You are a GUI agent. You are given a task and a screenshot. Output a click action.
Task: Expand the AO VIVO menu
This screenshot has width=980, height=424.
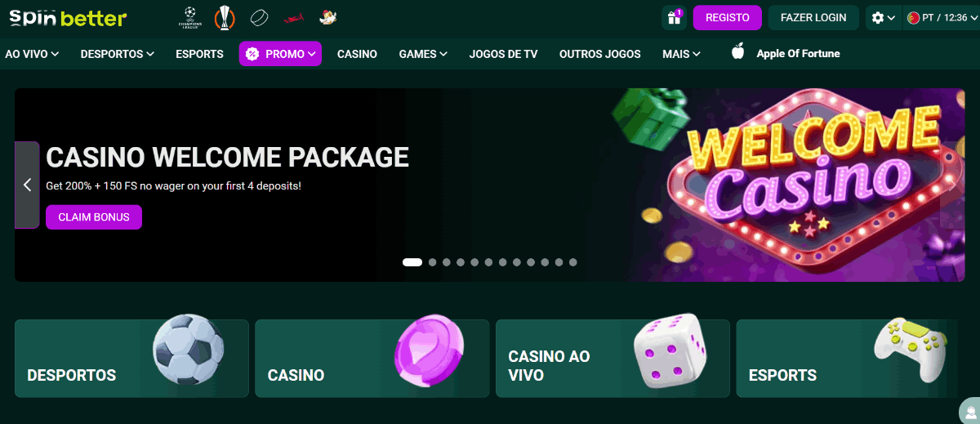point(32,54)
